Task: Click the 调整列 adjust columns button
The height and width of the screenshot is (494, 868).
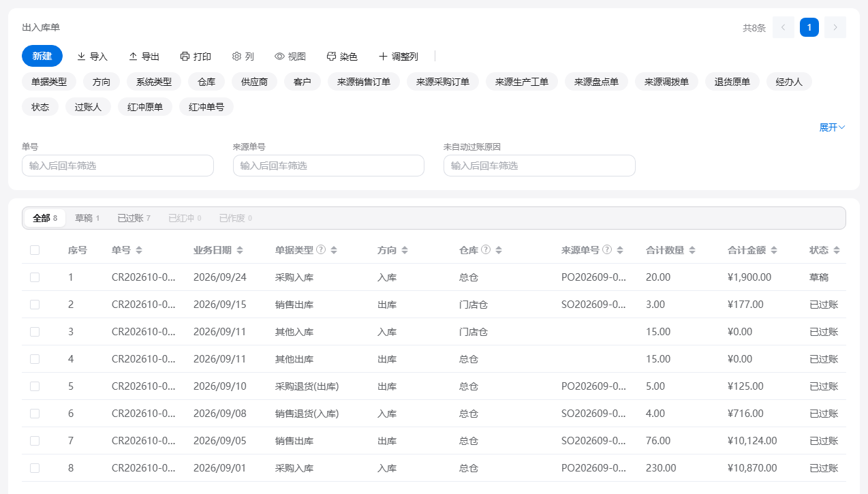Action: (399, 57)
